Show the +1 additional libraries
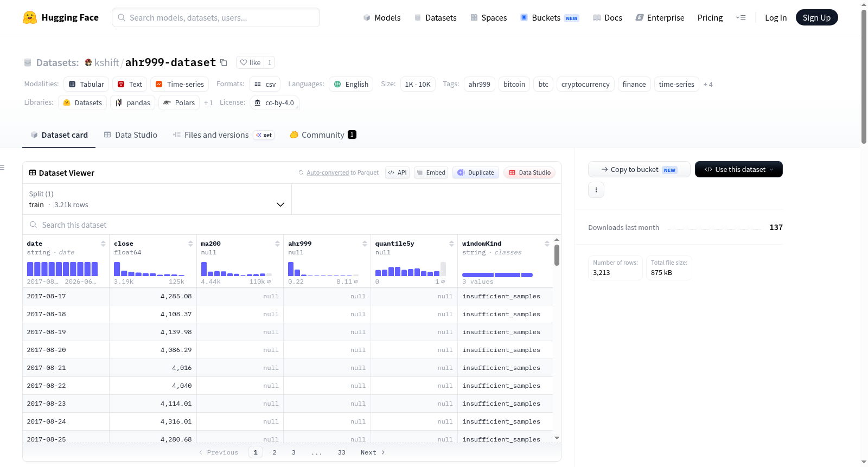The height and width of the screenshot is (467, 868). point(208,103)
